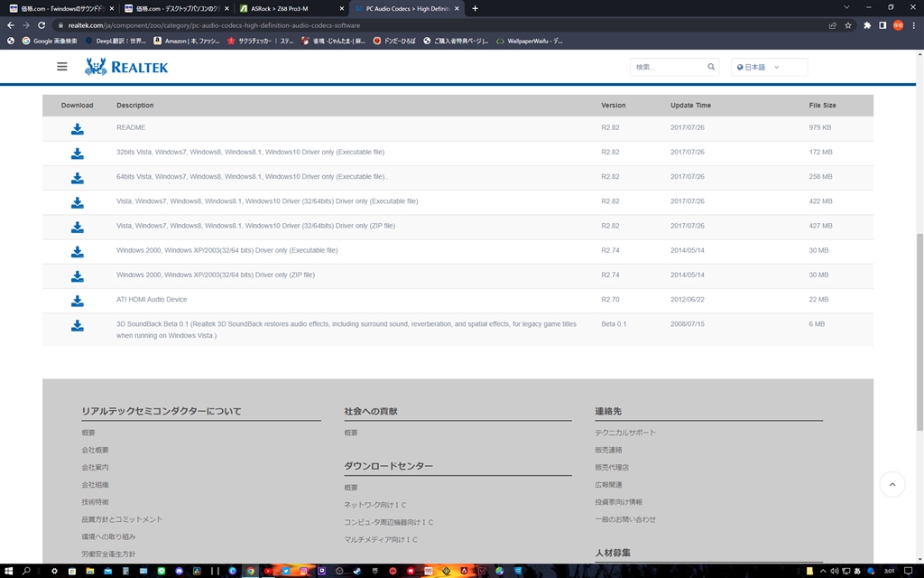Open Google 画像検索 bookmark
The image size is (924, 578).
[50, 41]
